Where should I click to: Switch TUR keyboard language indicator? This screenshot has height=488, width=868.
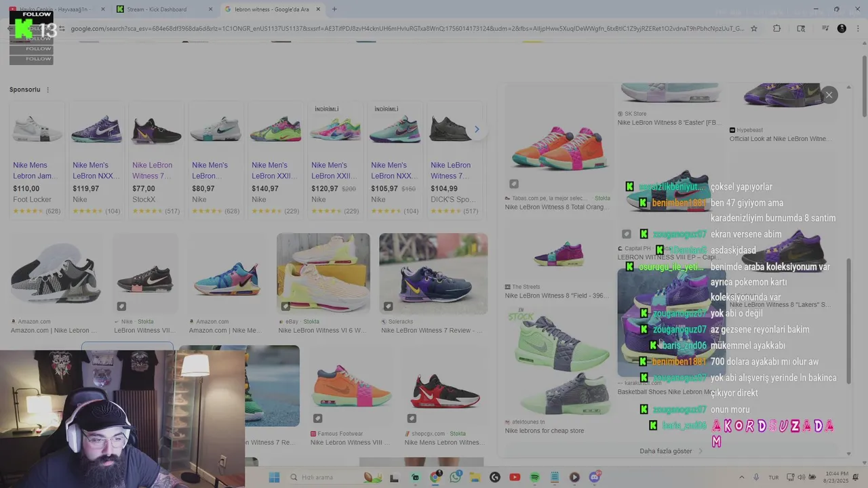(774, 477)
